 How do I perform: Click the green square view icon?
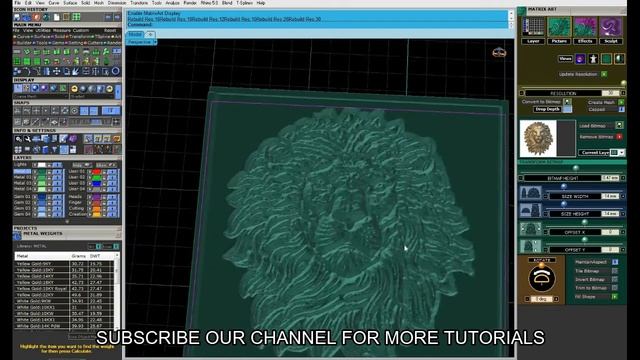(606, 59)
